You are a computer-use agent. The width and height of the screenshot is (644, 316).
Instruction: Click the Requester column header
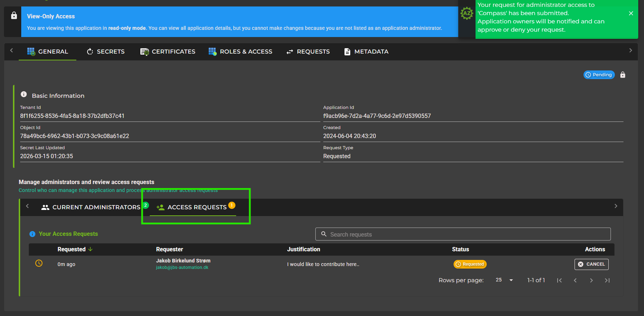point(170,249)
